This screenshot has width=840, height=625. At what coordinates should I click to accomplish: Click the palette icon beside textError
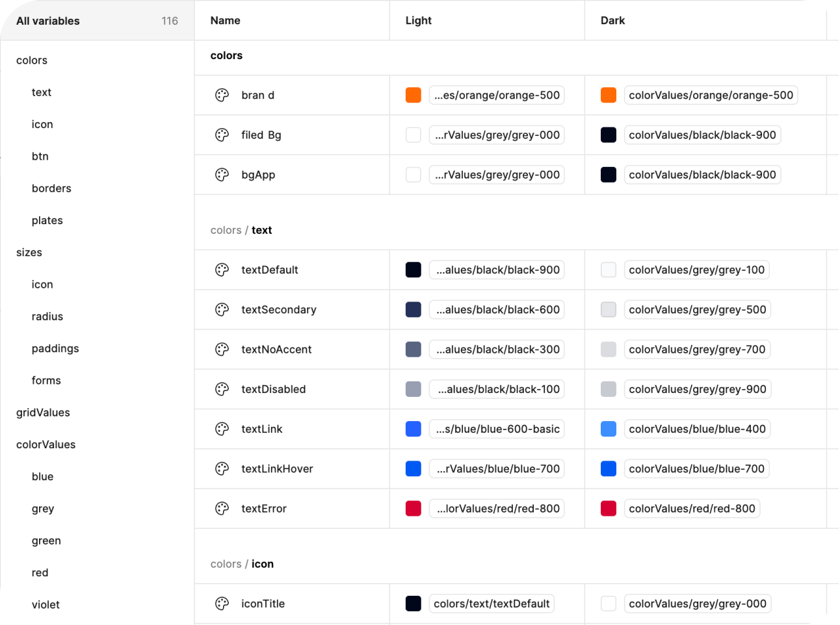click(222, 509)
